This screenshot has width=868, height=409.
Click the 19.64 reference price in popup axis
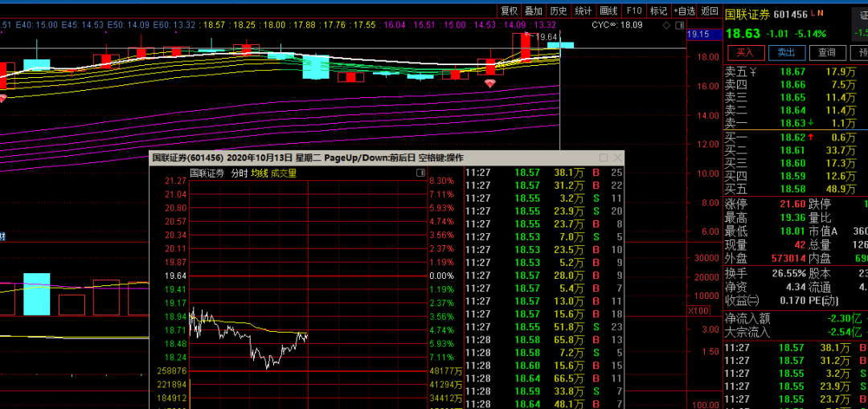point(175,276)
